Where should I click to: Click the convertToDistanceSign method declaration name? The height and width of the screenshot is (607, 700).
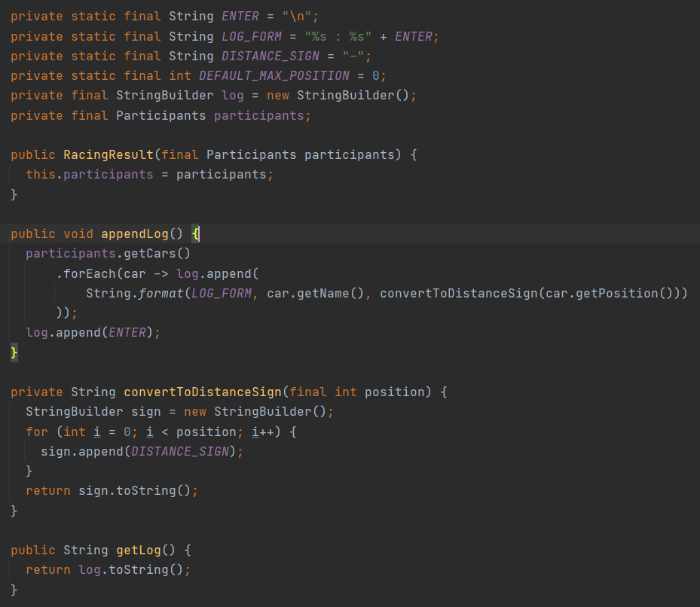(x=203, y=392)
